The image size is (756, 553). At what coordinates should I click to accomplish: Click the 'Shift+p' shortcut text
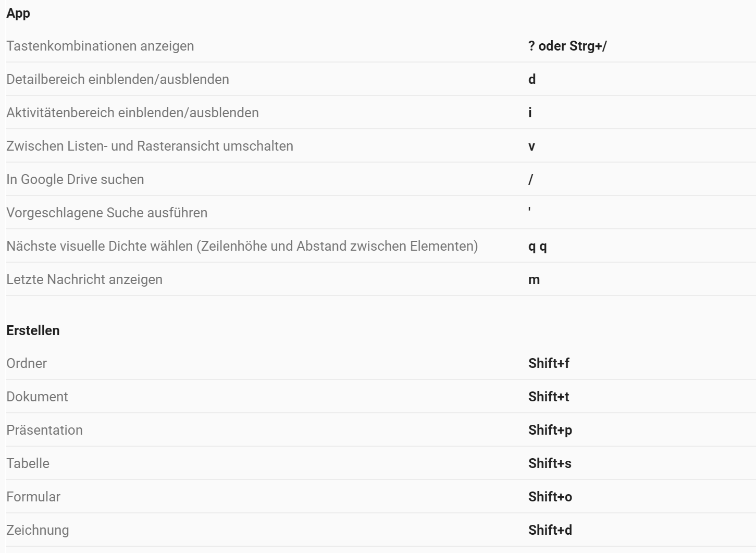point(550,430)
